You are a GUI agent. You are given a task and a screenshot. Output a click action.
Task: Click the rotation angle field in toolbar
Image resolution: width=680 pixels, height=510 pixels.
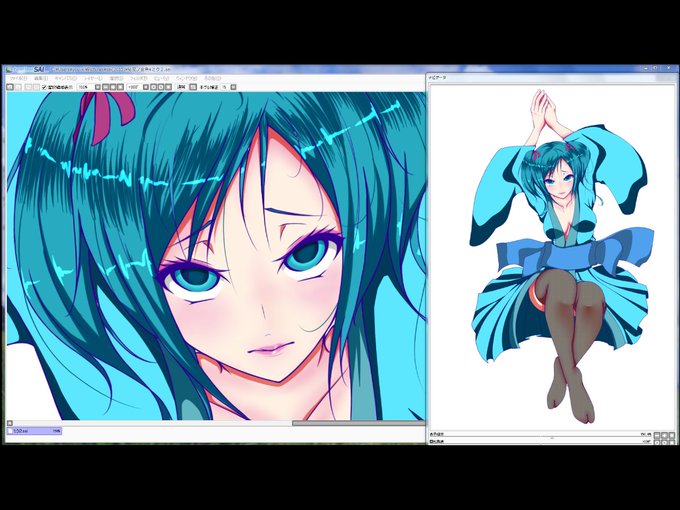tap(134, 87)
